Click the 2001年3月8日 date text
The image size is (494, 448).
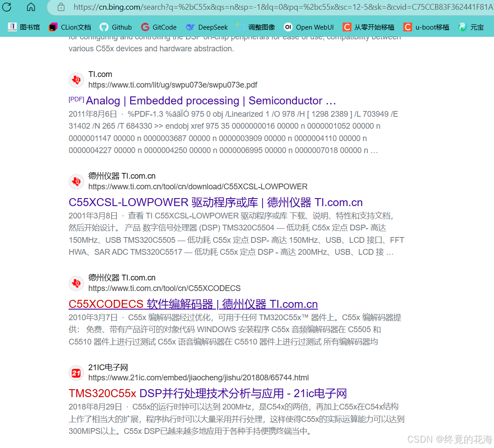point(93,216)
